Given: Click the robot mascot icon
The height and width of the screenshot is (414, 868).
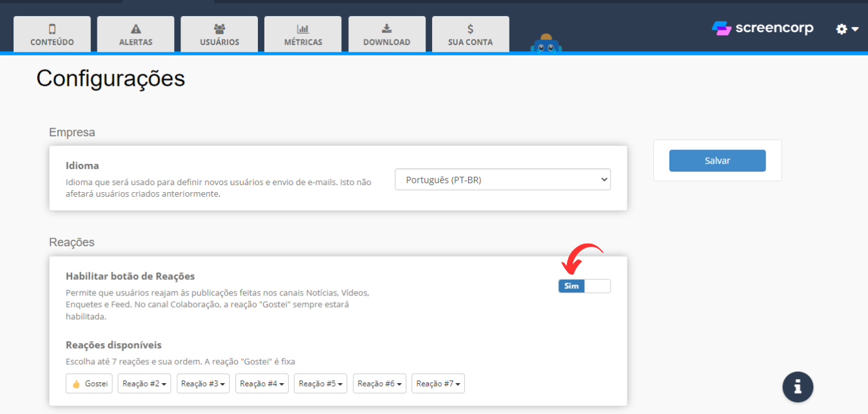Looking at the screenshot, I should coord(546,44).
